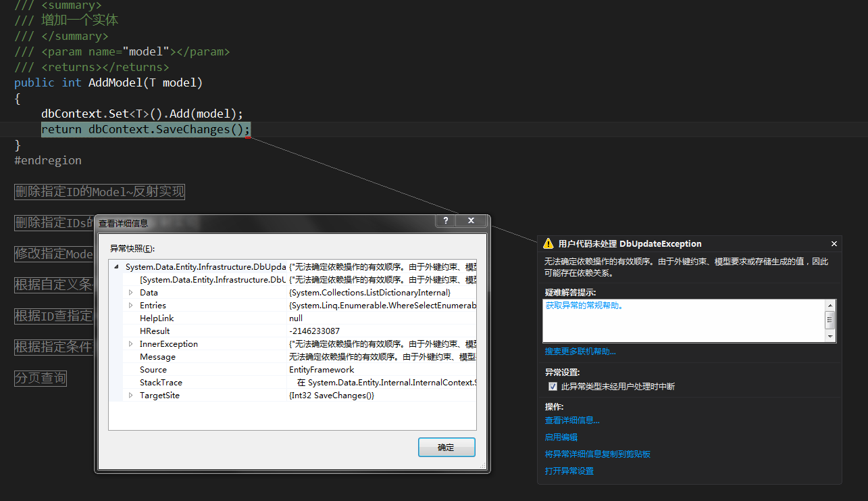868x501 pixels.
Task: Click 打开异常设置 link
Action: coord(569,471)
